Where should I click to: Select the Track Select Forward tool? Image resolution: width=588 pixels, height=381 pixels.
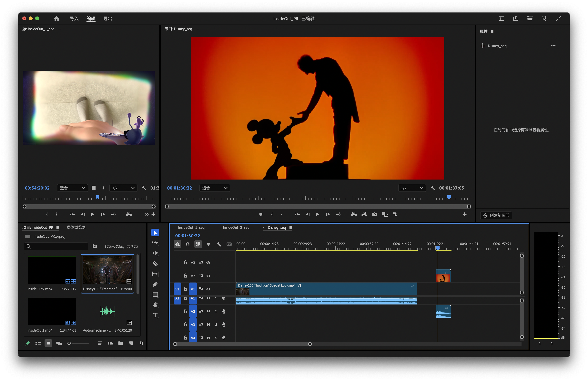coord(155,243)
